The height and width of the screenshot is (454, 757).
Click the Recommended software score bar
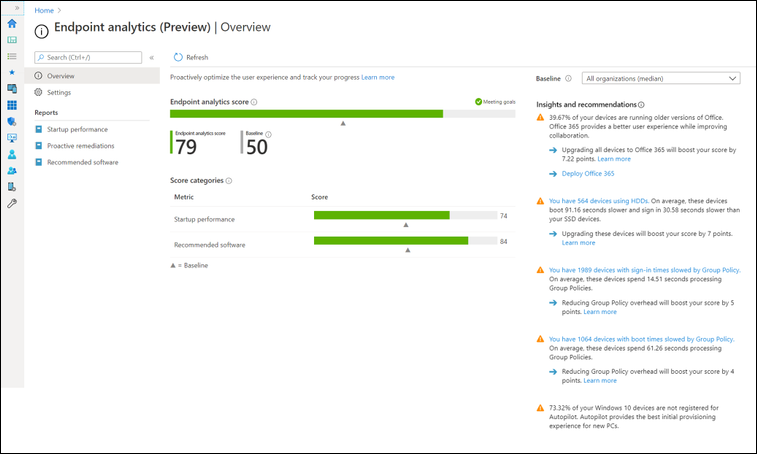coord(391,241)
